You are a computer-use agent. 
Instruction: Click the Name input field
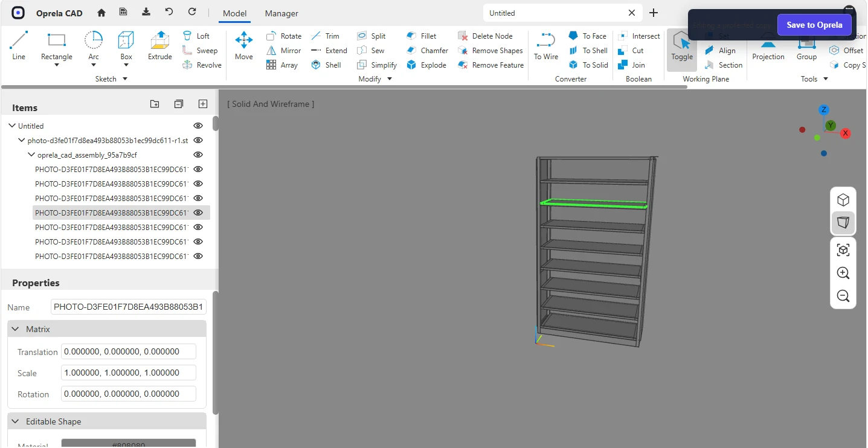click(x=129, y=307)
